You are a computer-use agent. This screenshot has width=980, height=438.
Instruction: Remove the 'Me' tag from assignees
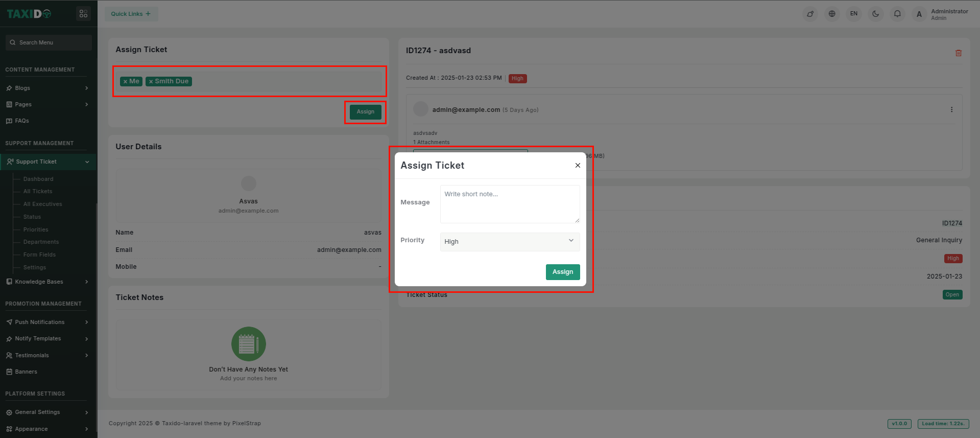click(x=125, y=82)
